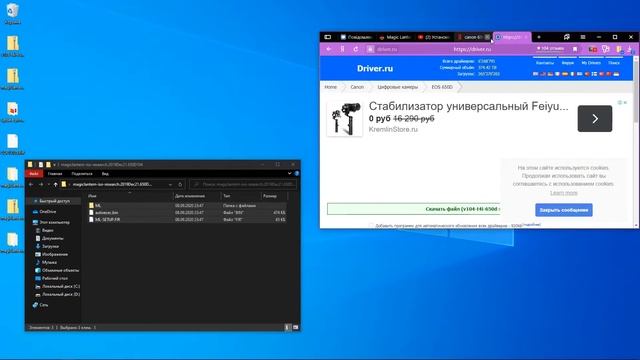Click the browser back arrow
Screen dimensions: 640x360
pyautogui.click(x=329, y=49)
